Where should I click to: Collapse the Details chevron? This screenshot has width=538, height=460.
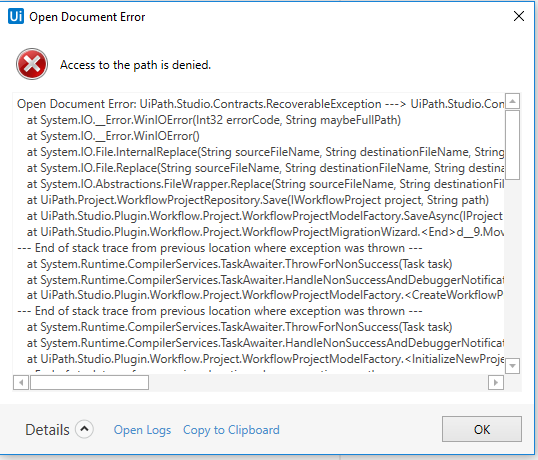point(84,429)
